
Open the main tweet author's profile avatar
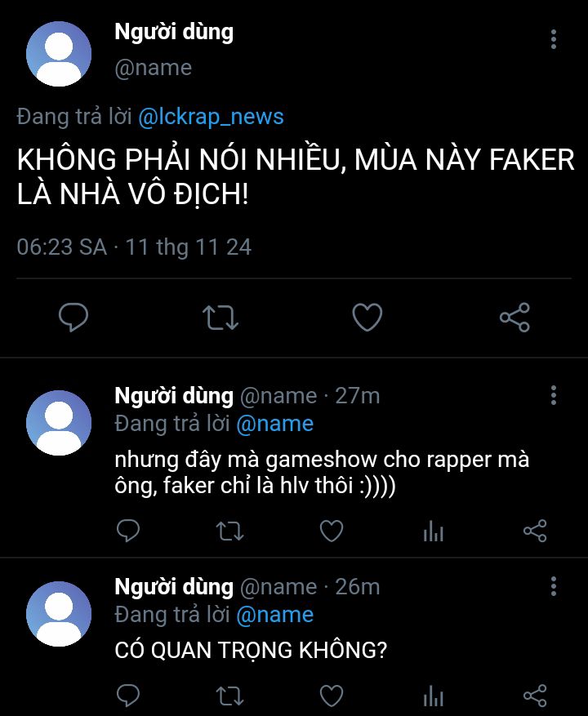click(59, 54)
